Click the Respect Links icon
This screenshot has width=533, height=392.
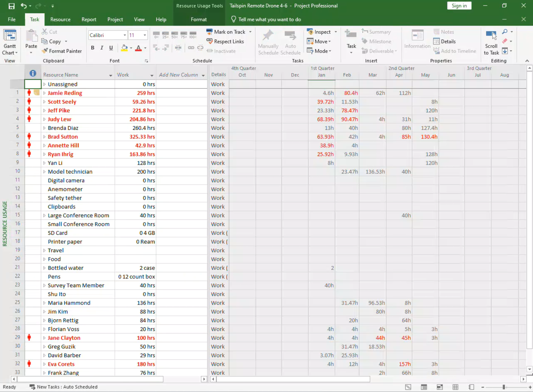coord(209,41)
